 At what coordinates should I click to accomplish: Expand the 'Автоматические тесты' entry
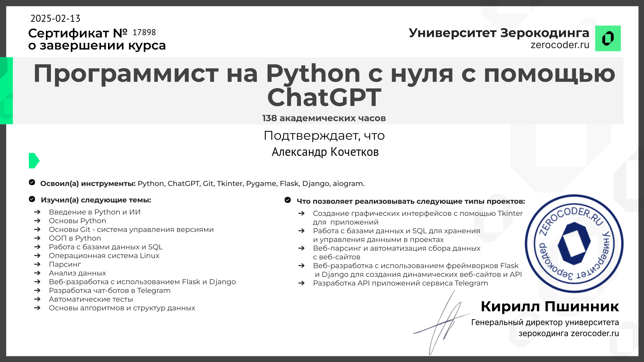pyautogui.click(x=91, y=299)
